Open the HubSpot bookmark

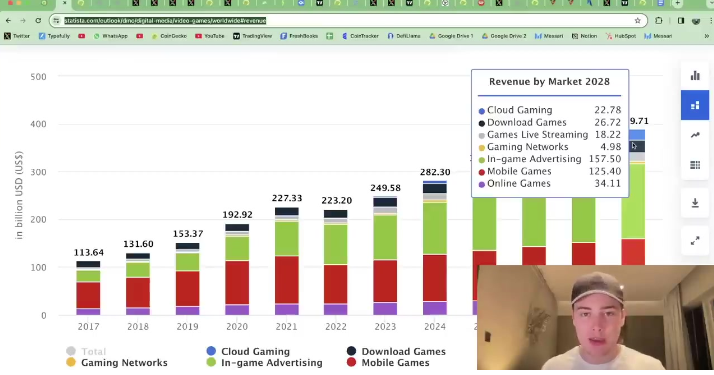[x=621, y=36]
